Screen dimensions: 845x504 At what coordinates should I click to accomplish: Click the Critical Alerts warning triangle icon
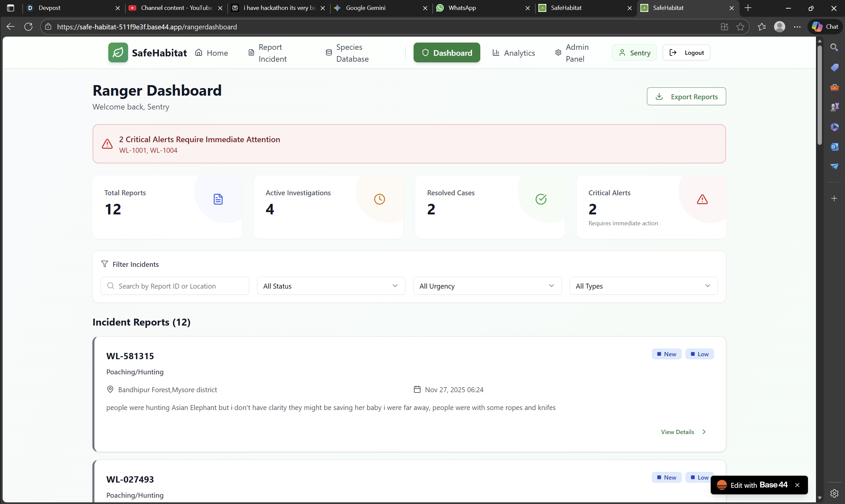pyautogui.click(x=702, y=199)
